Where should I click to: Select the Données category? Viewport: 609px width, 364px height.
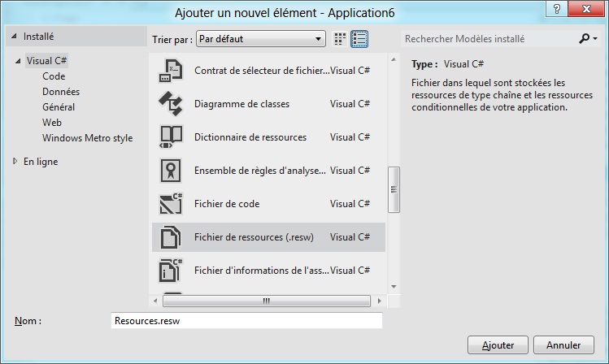pos(61,92)
